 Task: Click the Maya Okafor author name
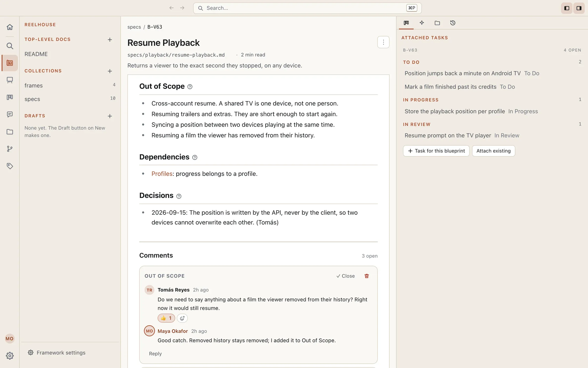(173, 331)
